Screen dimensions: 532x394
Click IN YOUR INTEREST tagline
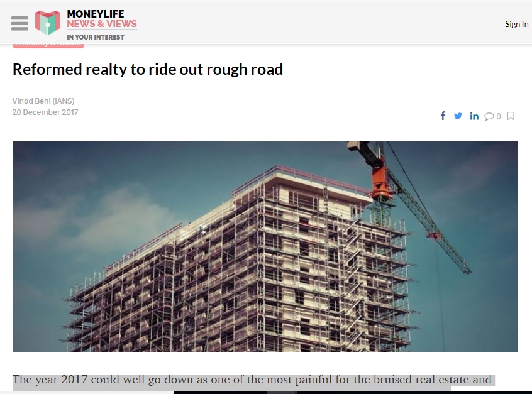(x=96, y=37)
